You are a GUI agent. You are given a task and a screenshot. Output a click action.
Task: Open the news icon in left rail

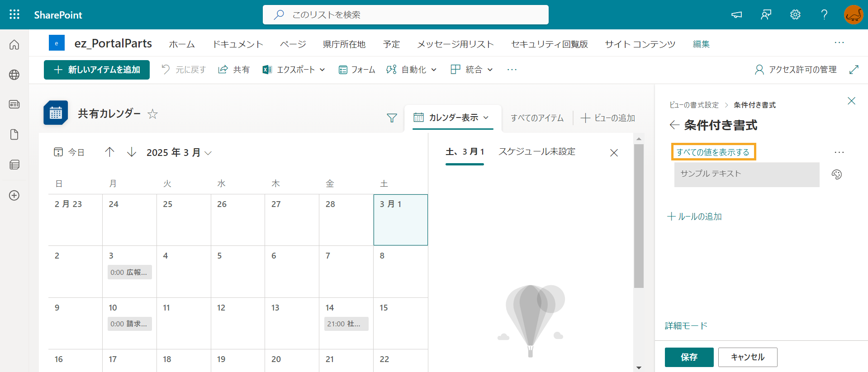tap(14, 104)
